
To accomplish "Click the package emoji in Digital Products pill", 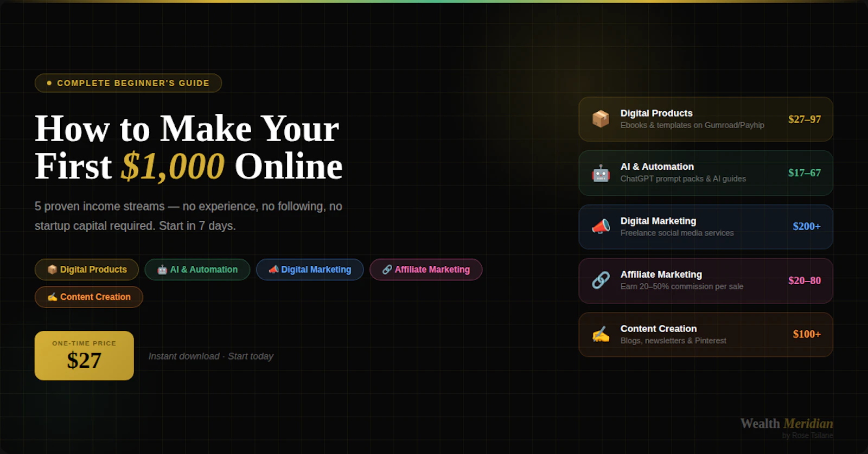I will 52,270.
